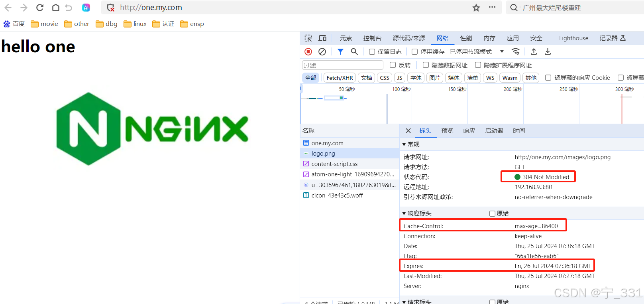
Task: Clear the network log
Action: [322, 51]
